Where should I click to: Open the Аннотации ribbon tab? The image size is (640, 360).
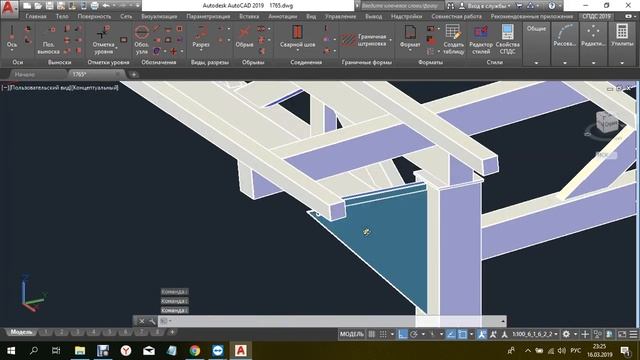[x=282, y=16]
